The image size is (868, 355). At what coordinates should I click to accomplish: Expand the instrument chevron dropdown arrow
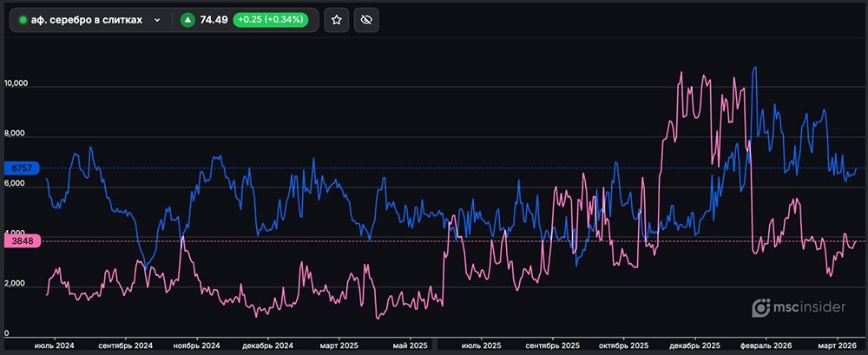[x=156, y=19]
